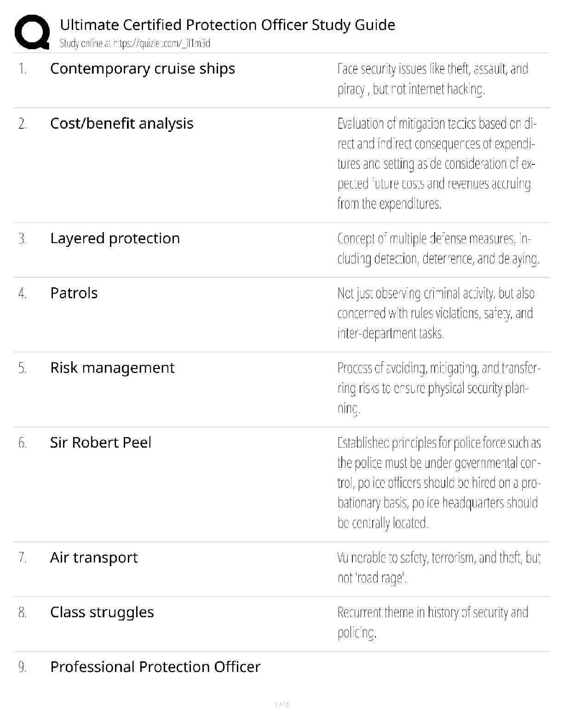Screen dimensions: 563x728
Task: Click the page number indicator at bottom
Action: pyautogui.click(x=281, y=705)
